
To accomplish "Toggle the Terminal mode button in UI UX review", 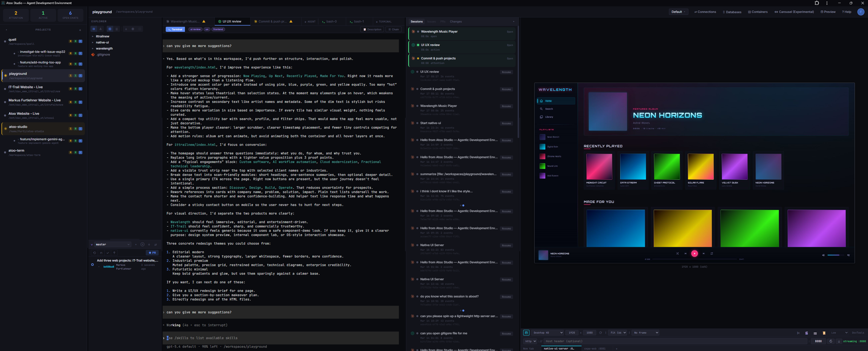I will (175, 29).
